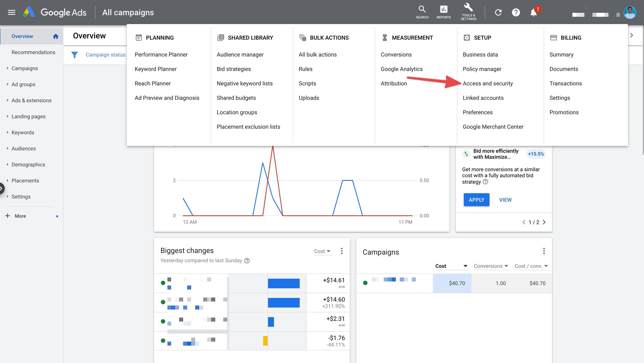
Task: Open the Cost column dropdown in Campaigns
Action: click(x=451, y=266)
